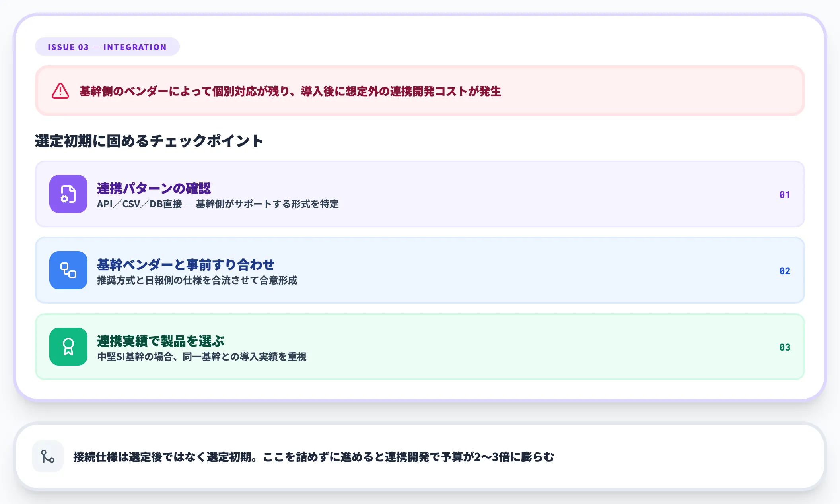The width and height of the screenshot is (840, 504).
Task: Expand checkpoint item numbered 01
Action: 784,194
